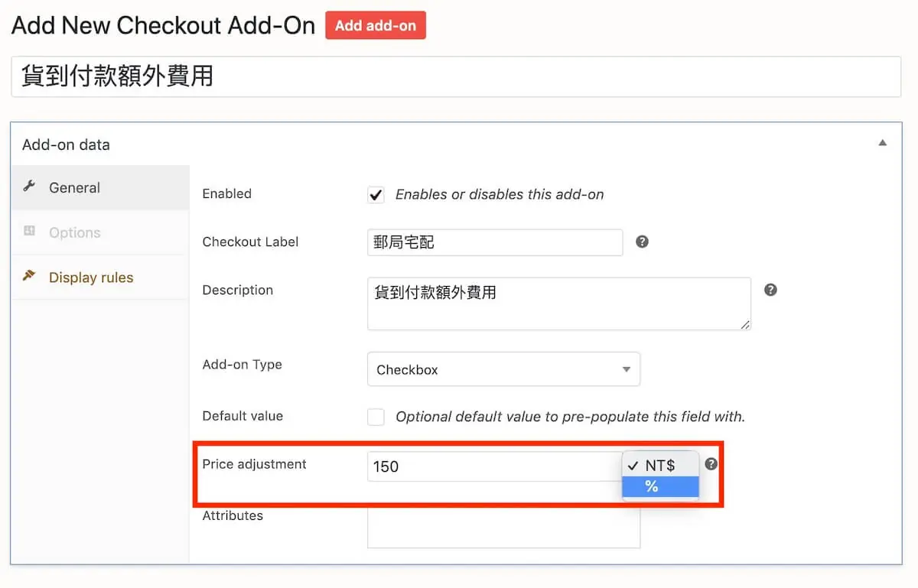Click the Description field label
Screen dimensions: 918x588
tap(237, 290)
